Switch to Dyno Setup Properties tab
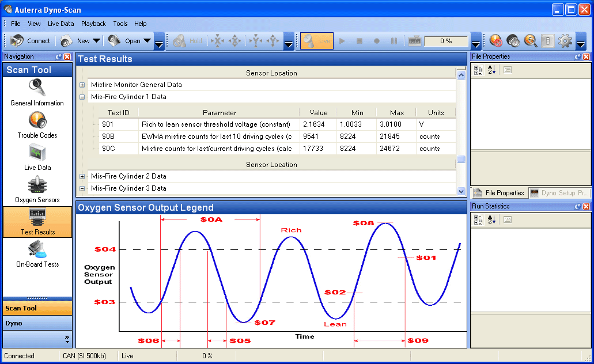This screenshot has width=594, height=364. coord(559,193)
